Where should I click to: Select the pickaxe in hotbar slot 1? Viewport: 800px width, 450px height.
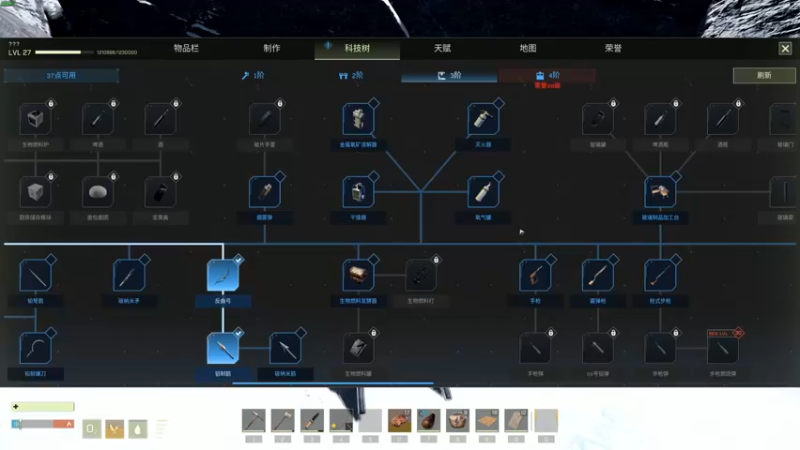(x=254, y=420)
